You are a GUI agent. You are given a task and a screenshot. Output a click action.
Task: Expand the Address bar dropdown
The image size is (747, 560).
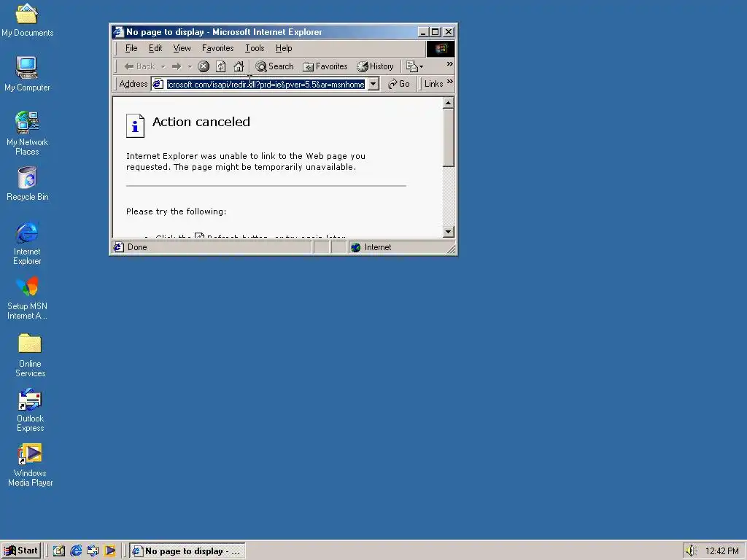[373, 85]
